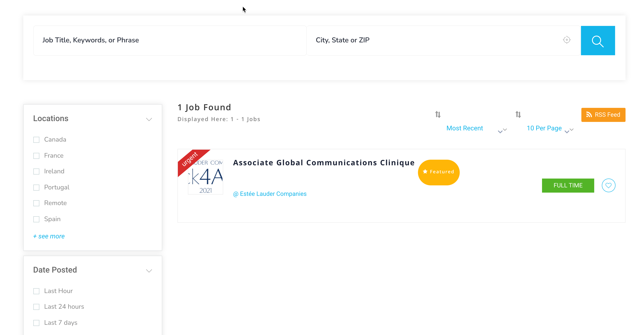644x335 pixels.
Task: Collapse the Locations filter panel
Action: [149, 119]
